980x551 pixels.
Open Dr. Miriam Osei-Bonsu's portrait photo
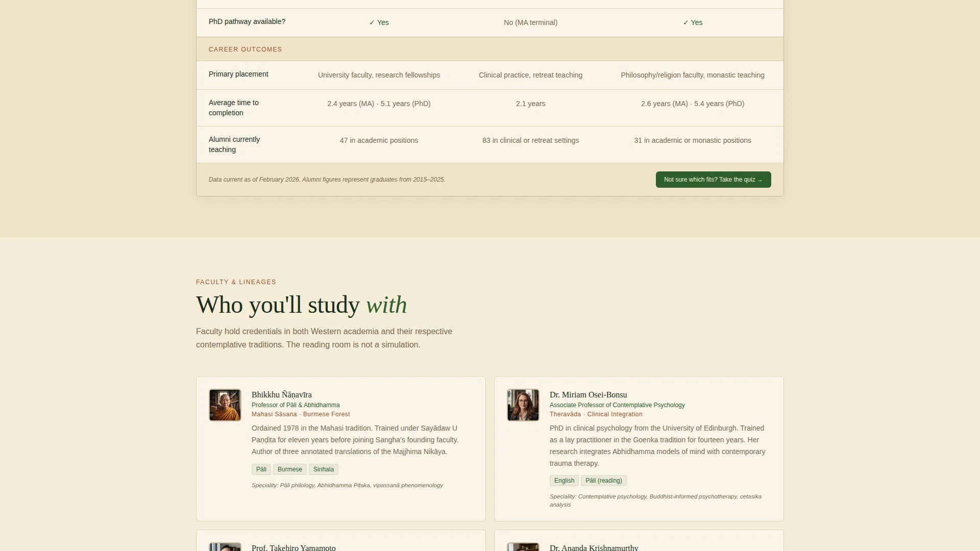click(523, 405)
